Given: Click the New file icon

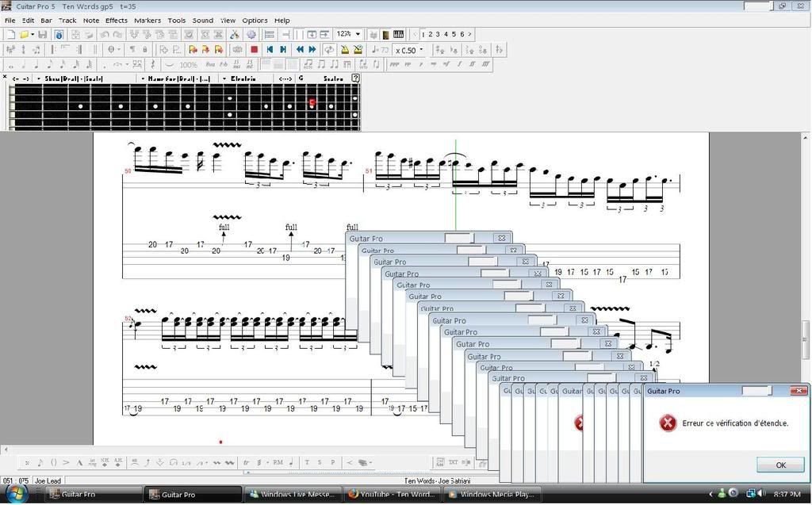Looking at the screenshot, I should coord(10,35).
